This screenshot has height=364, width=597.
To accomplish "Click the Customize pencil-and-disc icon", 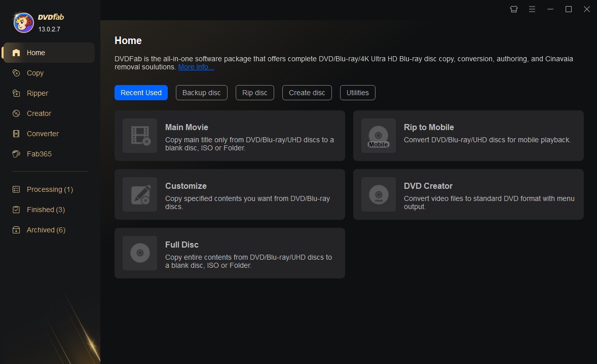I will pos(140,194).
